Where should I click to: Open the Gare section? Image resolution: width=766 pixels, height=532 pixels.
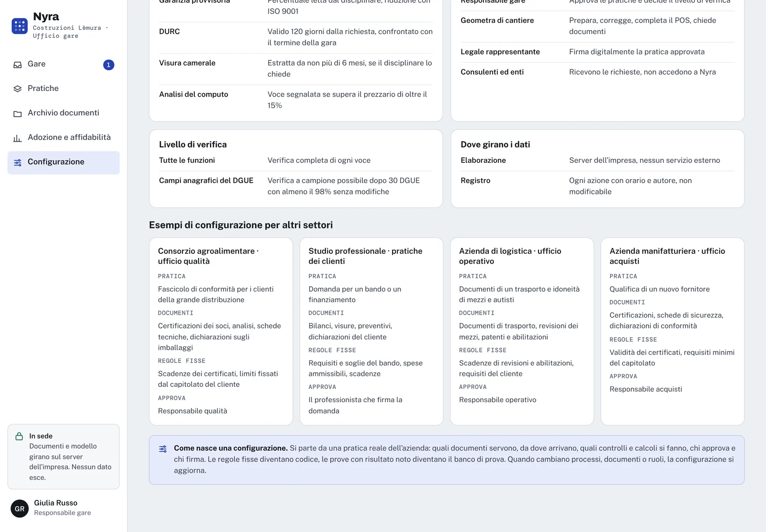(x=64, y=65)
